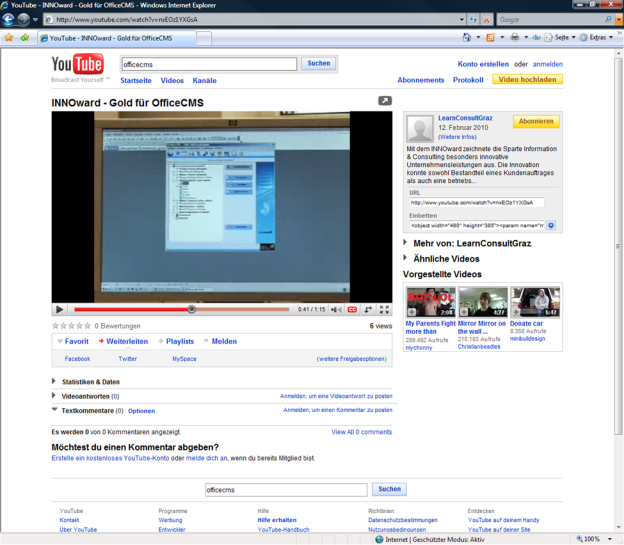Click Weiterleiten share tab
Viewport: 624px width, 545px height.
tap(127, 341)
